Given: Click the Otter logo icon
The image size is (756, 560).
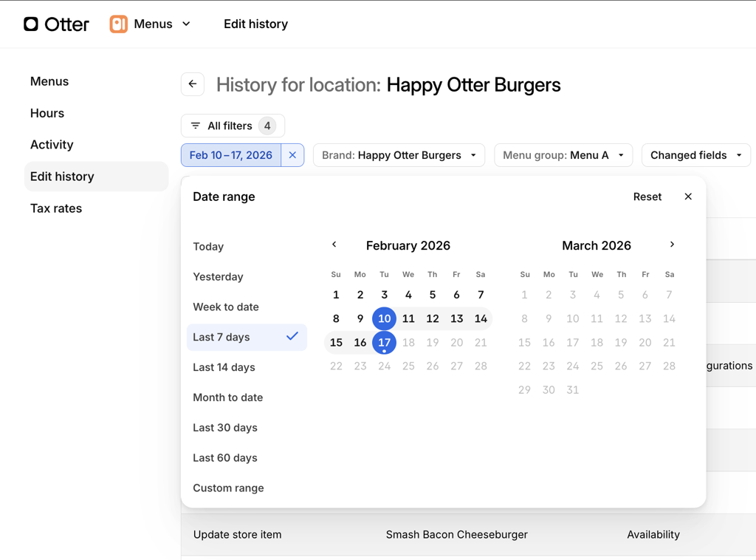Looking at the screenshot, I should tap(31, 24).
